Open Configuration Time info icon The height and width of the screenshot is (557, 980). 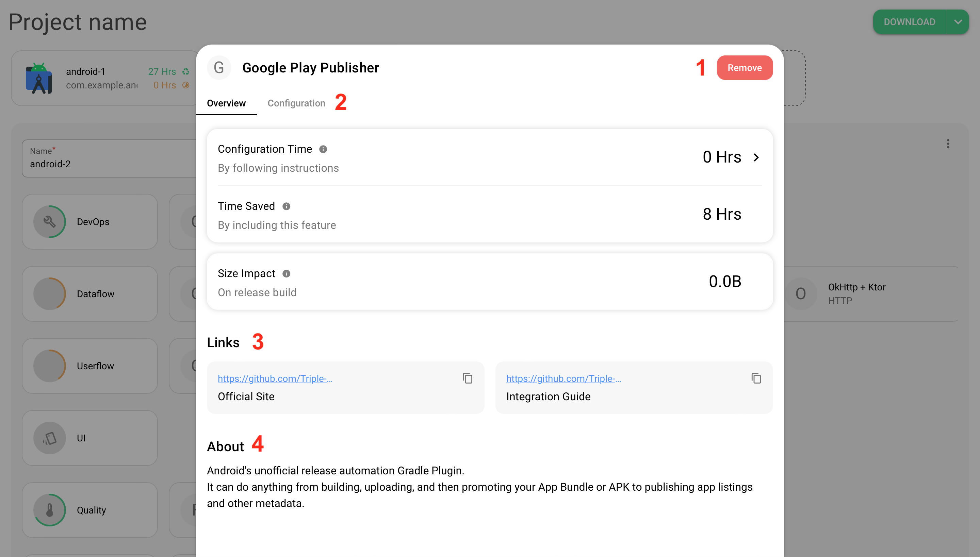323,149
